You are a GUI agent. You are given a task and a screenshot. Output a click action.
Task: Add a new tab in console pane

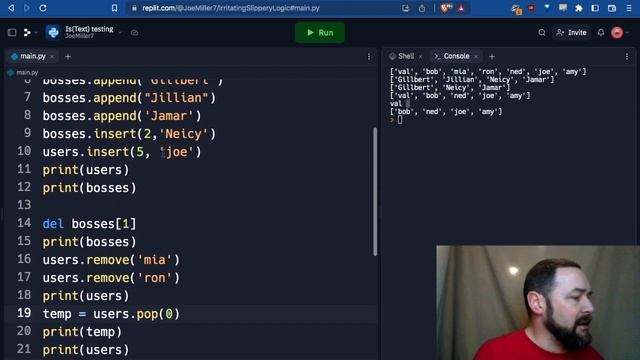pyautogui.click(x=492, y=56)
